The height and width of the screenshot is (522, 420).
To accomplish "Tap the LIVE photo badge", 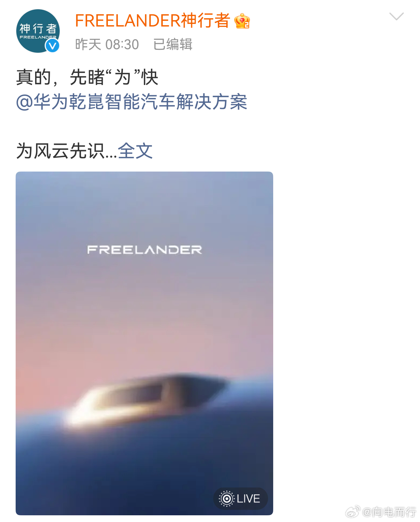I will 240,498.
